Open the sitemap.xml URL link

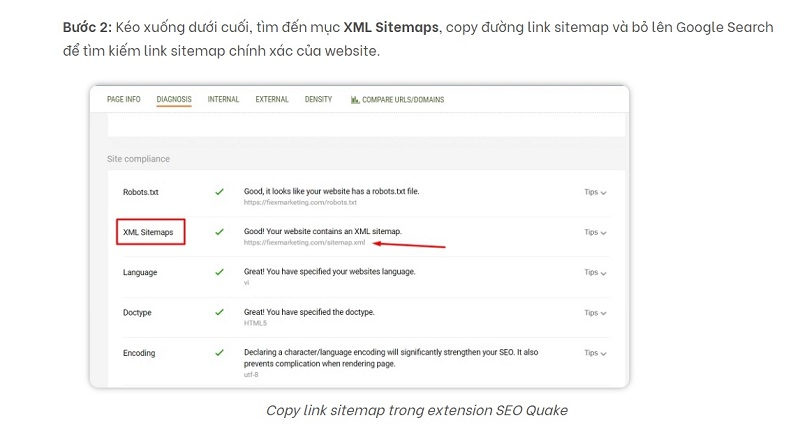click(x=304, y=243)
